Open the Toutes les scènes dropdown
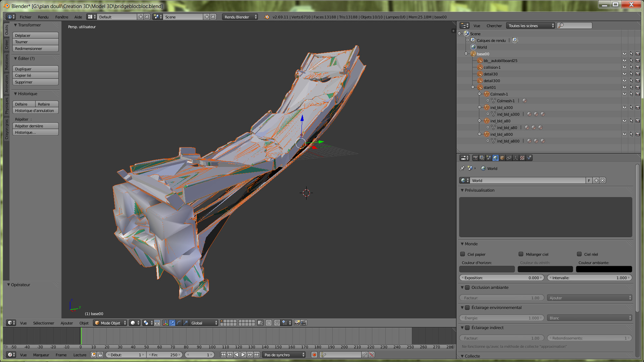 [x=530, y=25]
